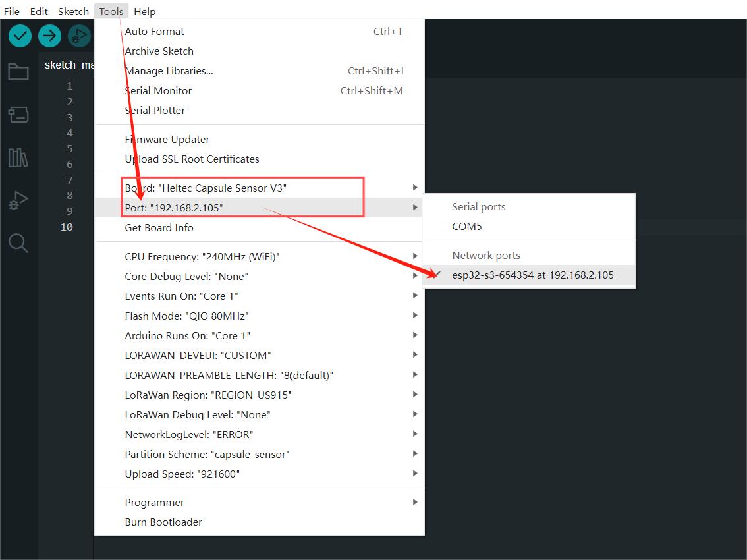Viewport: 747px width, 560px height.
Task: Open the Sketch menu
Action: (73, 11)
